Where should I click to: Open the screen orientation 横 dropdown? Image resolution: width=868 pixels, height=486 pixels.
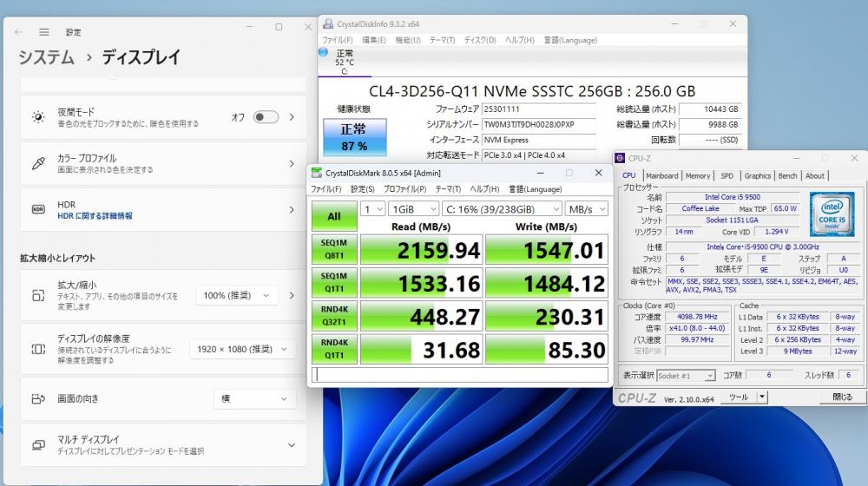254,398
